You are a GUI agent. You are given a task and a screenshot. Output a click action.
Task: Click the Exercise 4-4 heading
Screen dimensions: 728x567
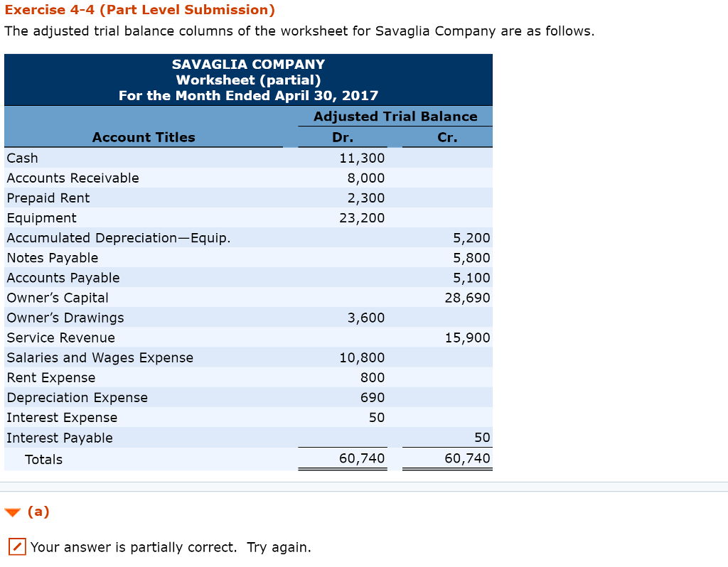pos(139,10)
